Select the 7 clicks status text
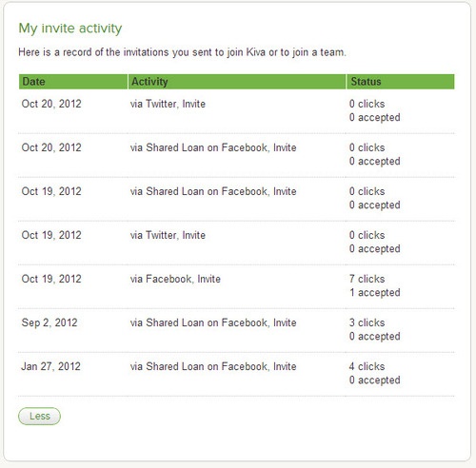The height and width of the screenshot is (468, 476). (x=367, y=279)
